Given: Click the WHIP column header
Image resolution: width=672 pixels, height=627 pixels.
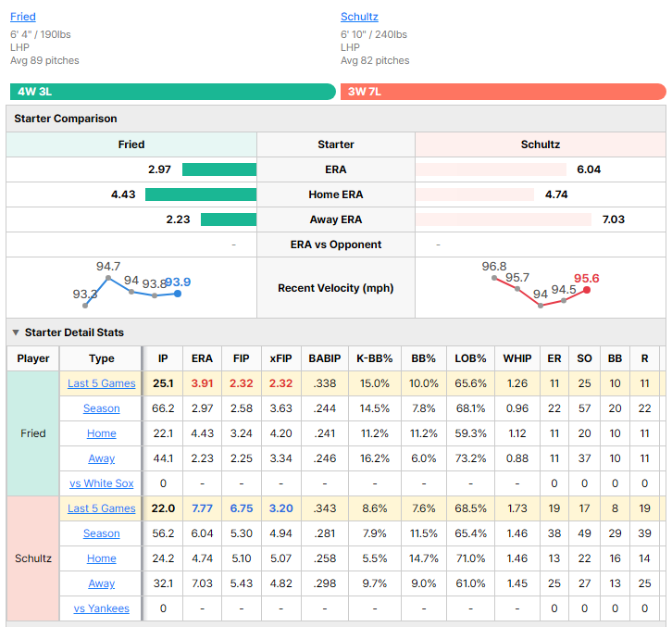Looking at the screenshot, I should pyautogui.click(x=517, y=358).
